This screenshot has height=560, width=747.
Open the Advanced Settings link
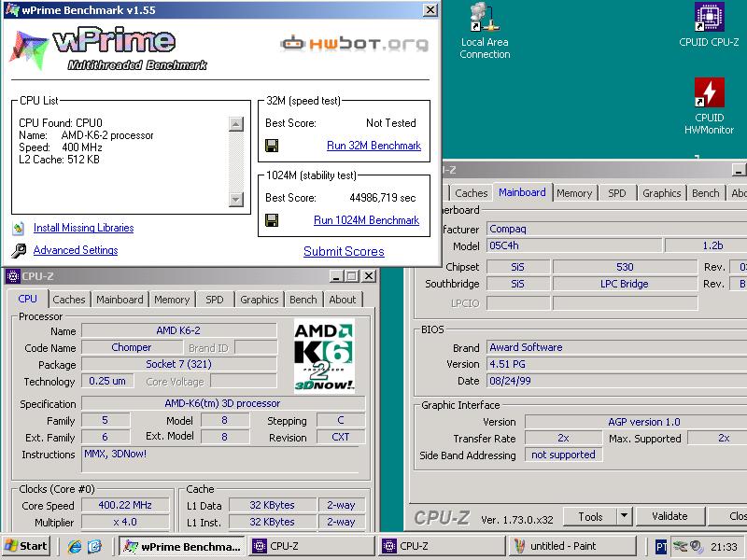[76, 250]
